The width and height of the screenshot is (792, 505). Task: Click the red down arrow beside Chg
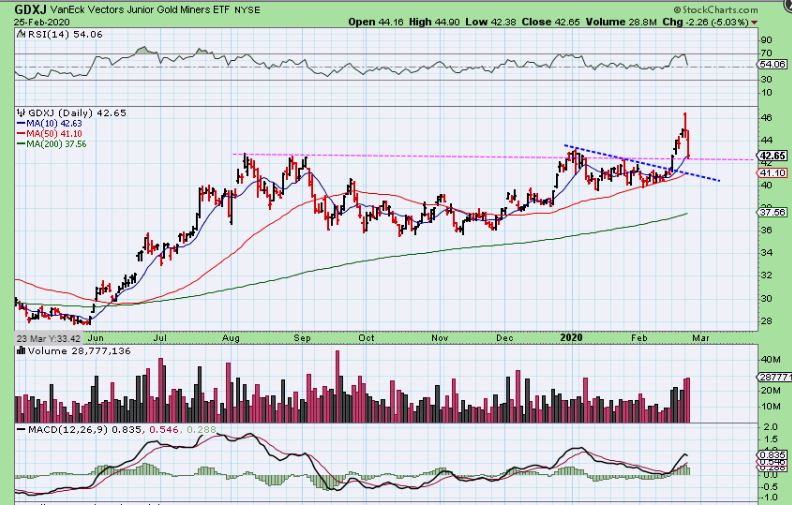[x=754, y=22]
